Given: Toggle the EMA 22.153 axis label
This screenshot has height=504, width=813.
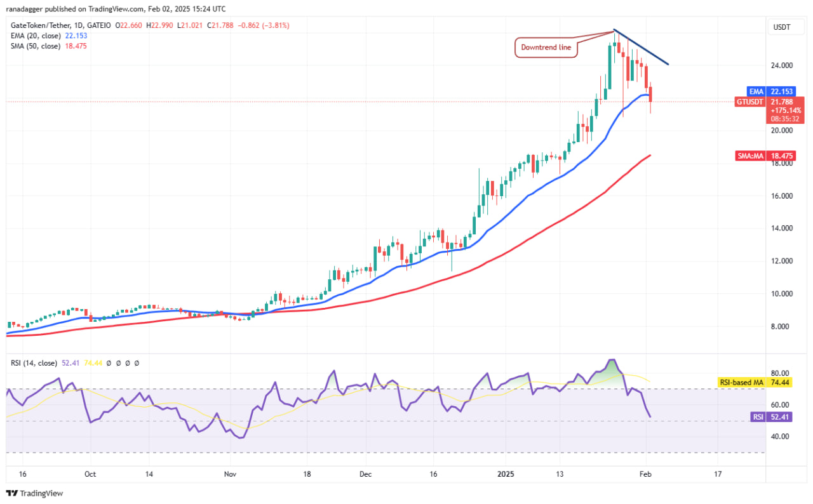Looking at the screenshot, I should [x=772, y=91].
